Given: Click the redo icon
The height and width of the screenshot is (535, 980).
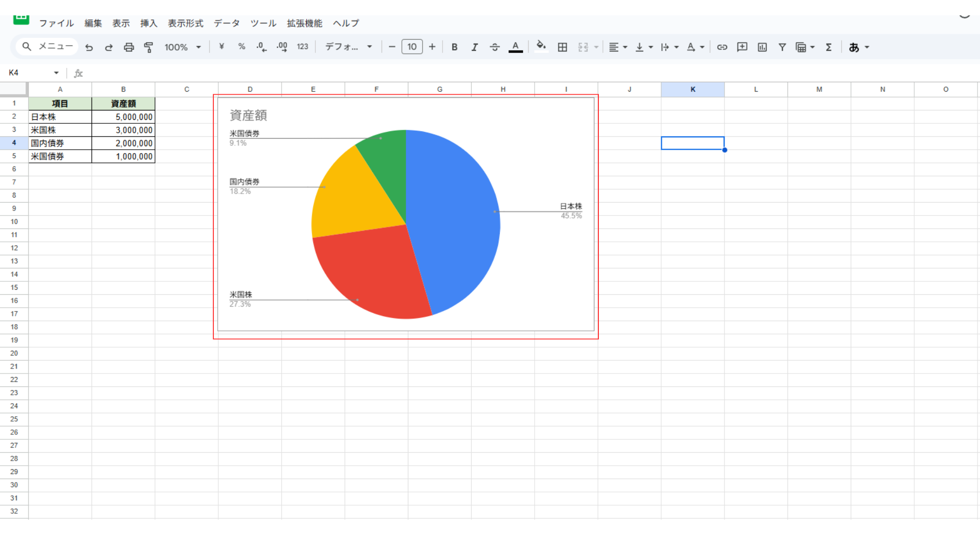Looking at the screenshot, I should (109, 47).
